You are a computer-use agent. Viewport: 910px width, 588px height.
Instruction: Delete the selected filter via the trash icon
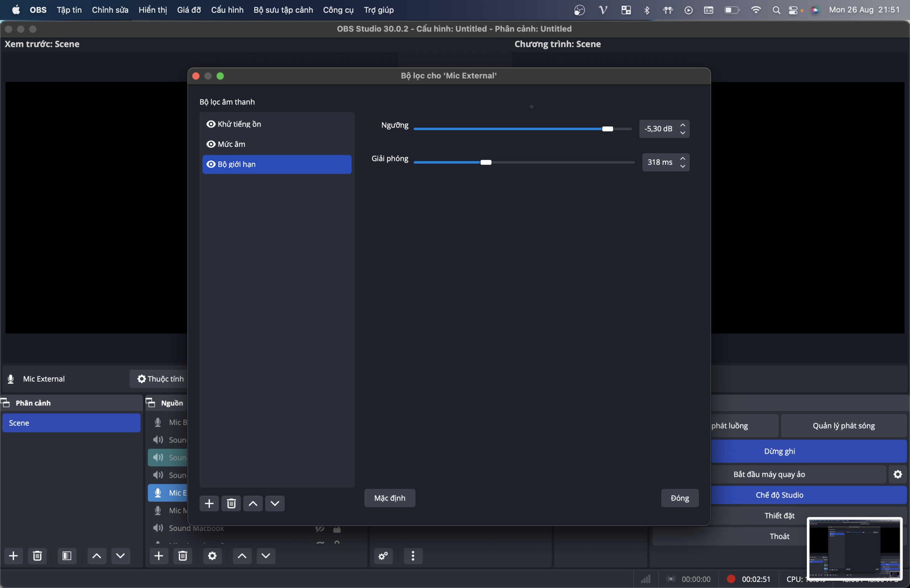pyautogui.click(x=231, y=503)
